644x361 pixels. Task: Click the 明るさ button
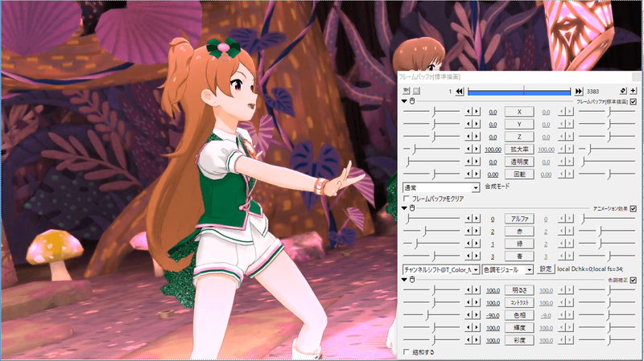[519, 290]
